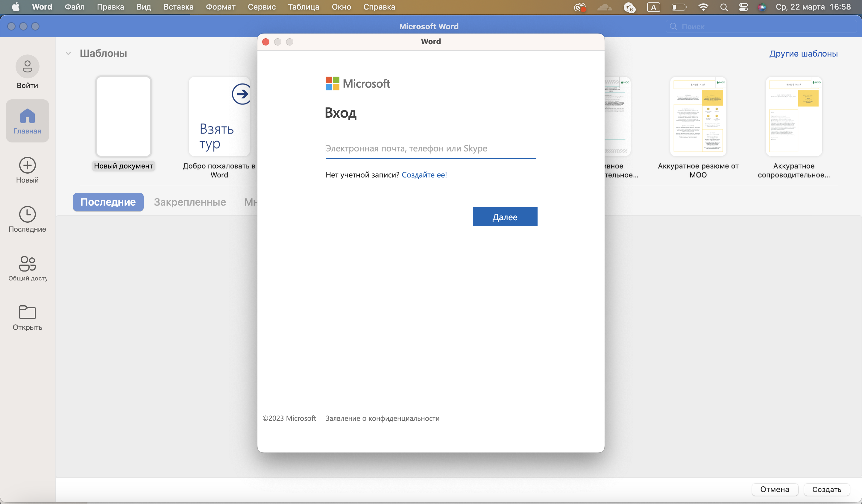Open the Новый plus icon in sidebar
Viewport: 862px width, 504px height.
click(x=27, y=166)
